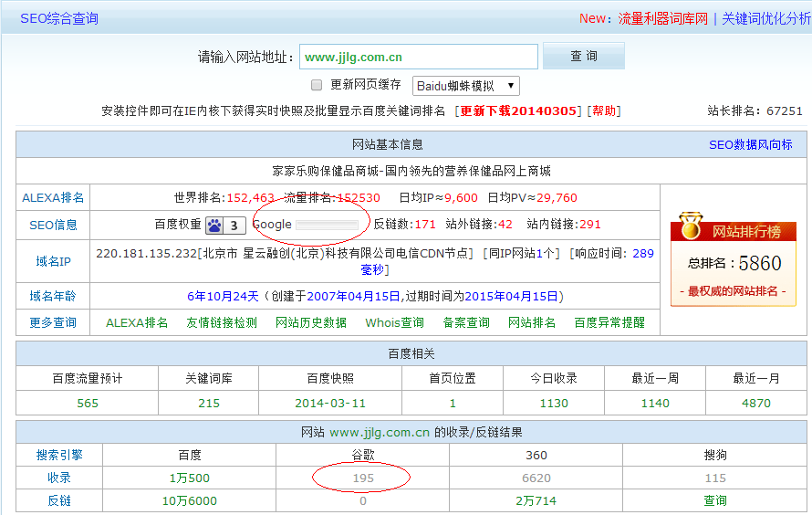Click world rank value 152,463
Viewport: 812px width, 515px height.
(x=250, y=198)
